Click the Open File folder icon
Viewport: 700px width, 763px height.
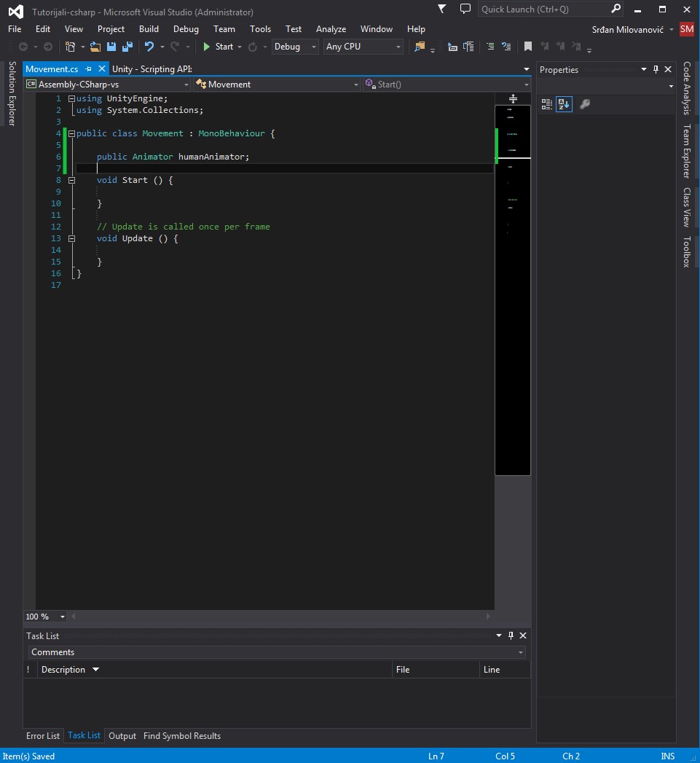point(95,47)
